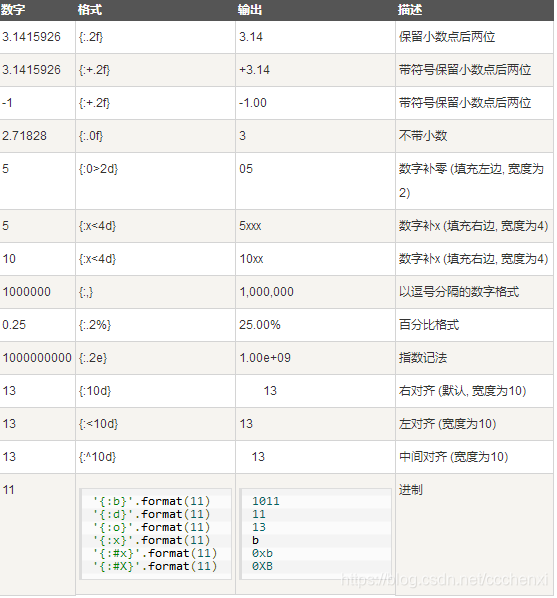Click the 描述 column header

pyautogui.click(x=410, y=10)
